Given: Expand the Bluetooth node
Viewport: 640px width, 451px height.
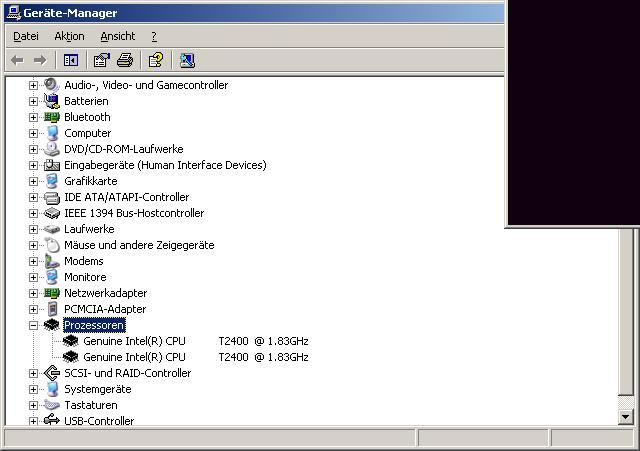Looking at the screenshot, I should pyautogui.click(x=33, y=117).
